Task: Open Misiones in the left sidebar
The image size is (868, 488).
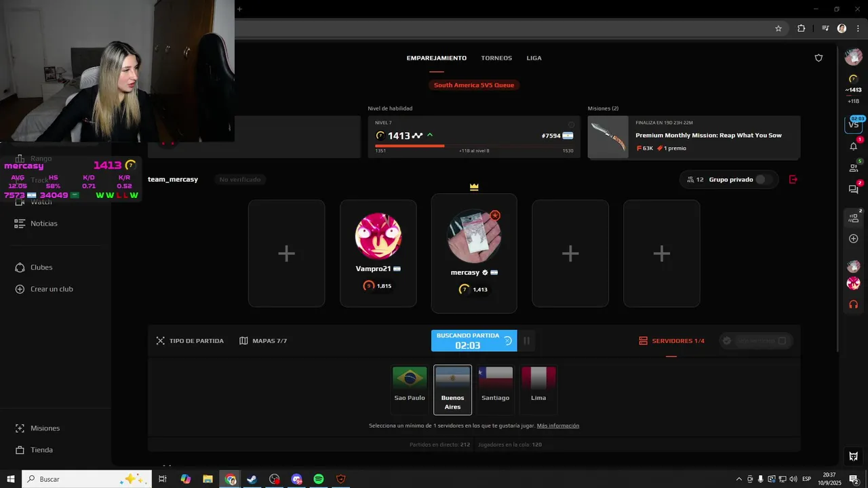Action: tap(37, 428)
